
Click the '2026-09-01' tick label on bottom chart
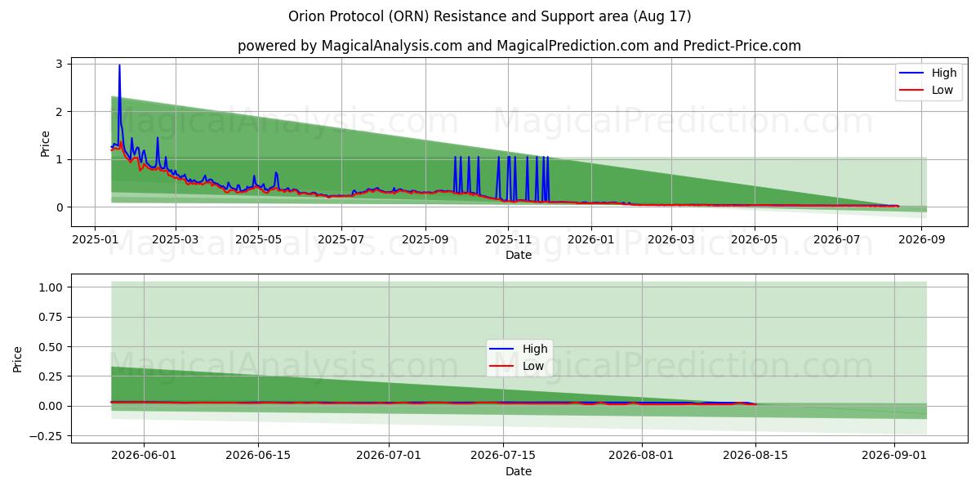(x=895, y=456)
